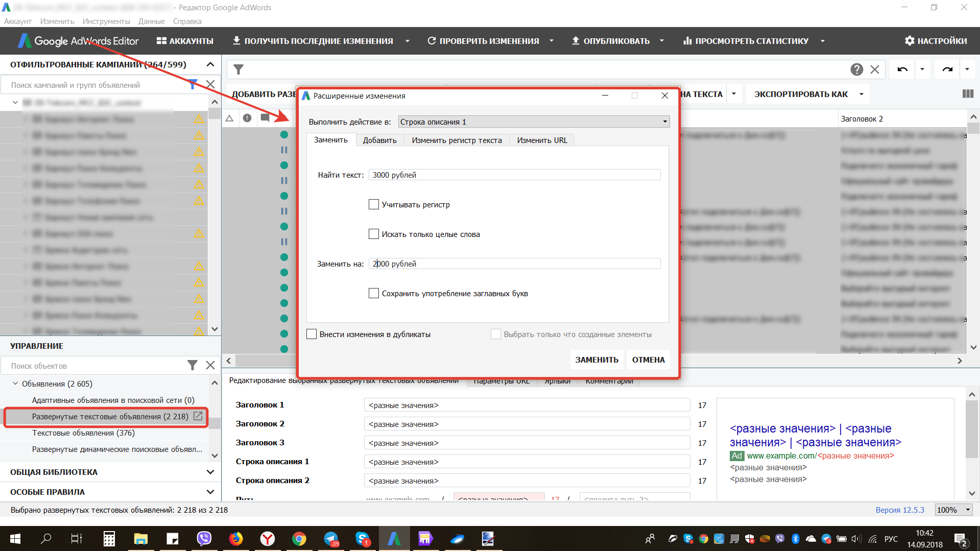The image size is (980, 551).
Task: Enable 'Учитывать регистр' checkbox
Action: 374,204
